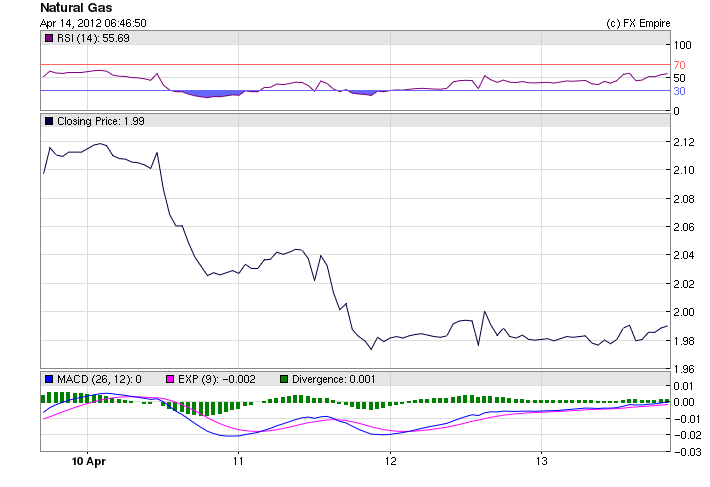Click the 'Apr 14, 2012 06:46:50' timestamp

tap(93, 23)
